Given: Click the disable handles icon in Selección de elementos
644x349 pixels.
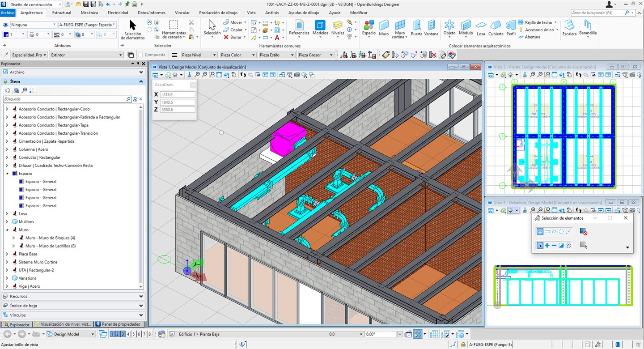Looking at the screenshot, I should pos(583,232).
